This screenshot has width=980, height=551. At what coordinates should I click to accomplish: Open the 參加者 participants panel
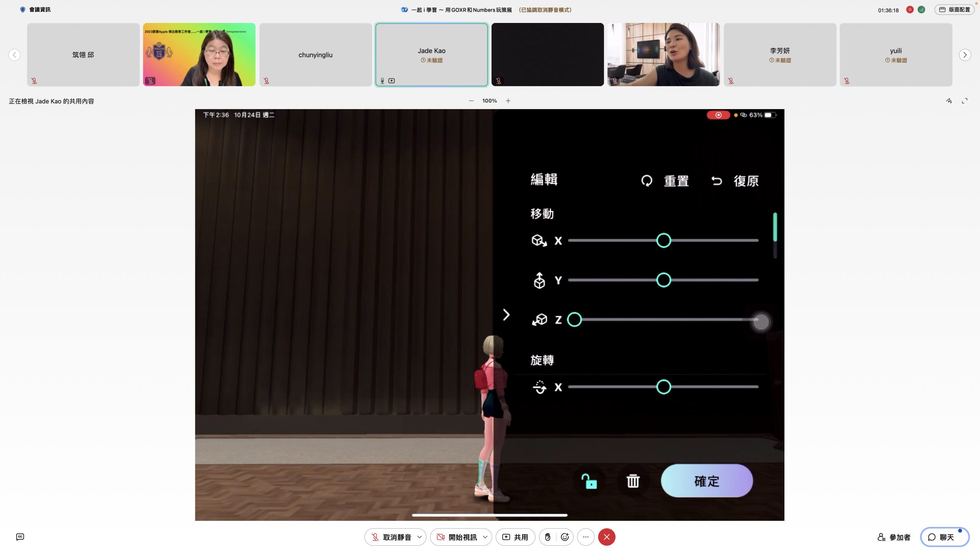pyautogui.click(x=894, y=537)
